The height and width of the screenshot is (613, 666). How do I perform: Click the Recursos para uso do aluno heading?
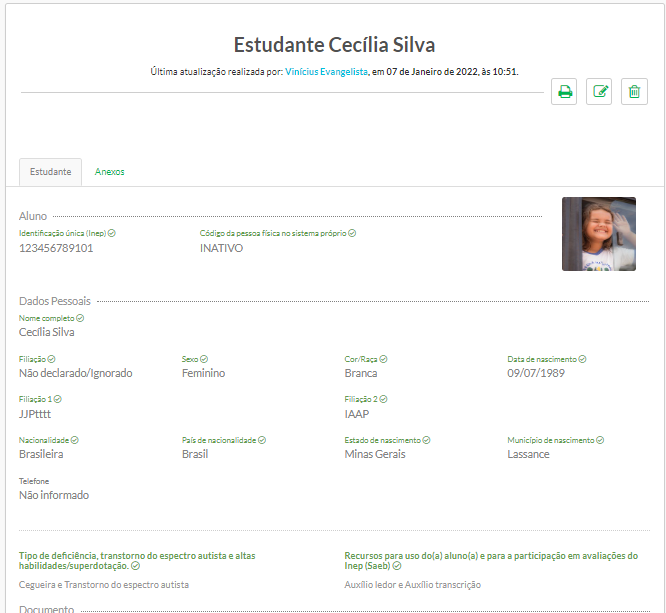pyautogui.click(x=490, y=560)
